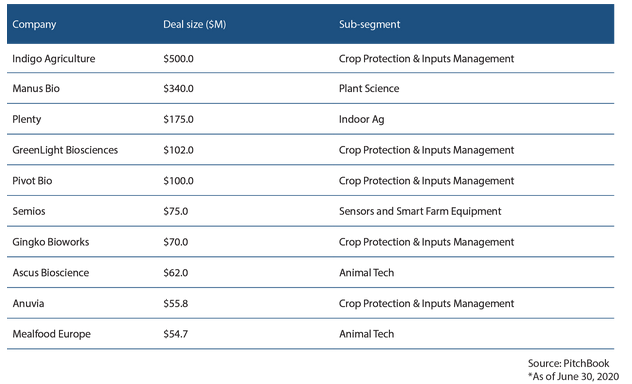Viewport: 632px width, 384px height.
Task: Click the As of June 30, 2020 note
Action: click(x=574, y=377)
